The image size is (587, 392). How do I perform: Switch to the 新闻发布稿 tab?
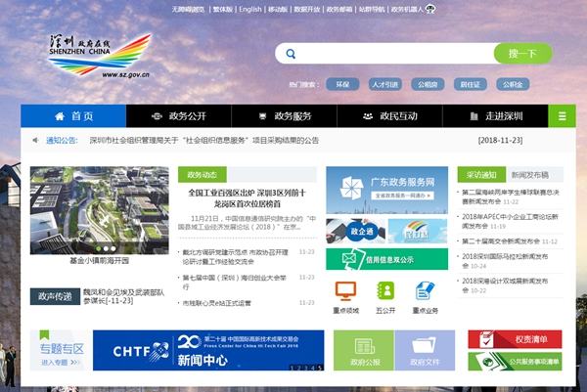pyautogui.click(x=531, y=174)
